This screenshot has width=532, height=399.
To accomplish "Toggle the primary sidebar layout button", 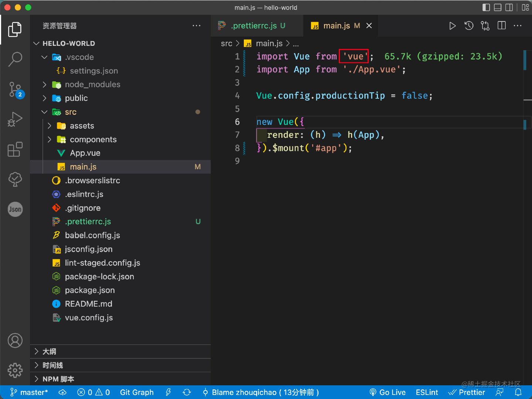I will pyautogui.click(x=486, y=7).
